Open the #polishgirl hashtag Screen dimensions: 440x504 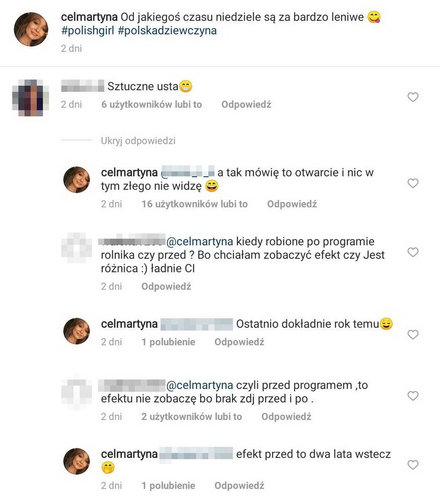click(x=87, y=31)
